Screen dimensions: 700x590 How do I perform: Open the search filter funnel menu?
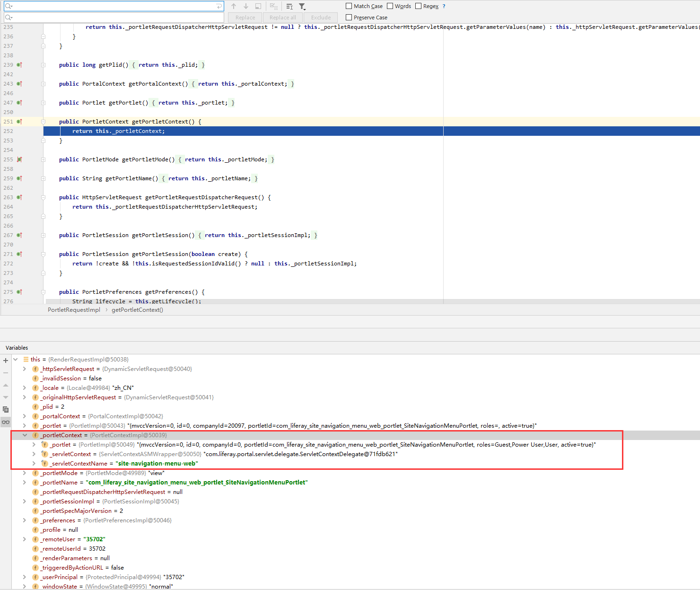click(302, 7)
